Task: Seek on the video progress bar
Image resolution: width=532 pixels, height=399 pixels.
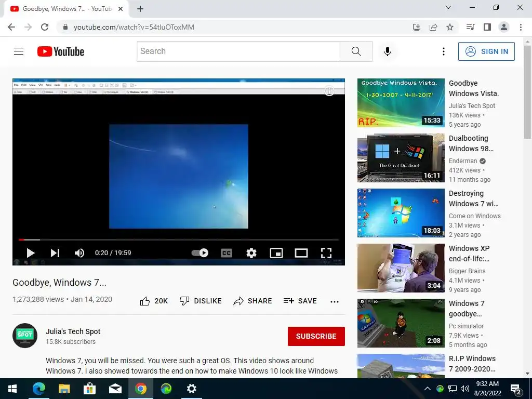Action: [179, 240]
